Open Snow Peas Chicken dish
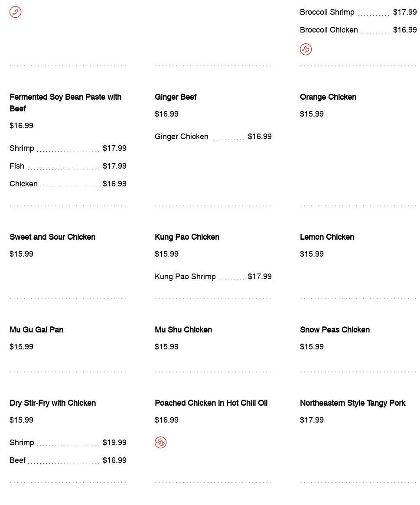The width and height of the screenshot is (420, 505). click(x=335, y=330)
